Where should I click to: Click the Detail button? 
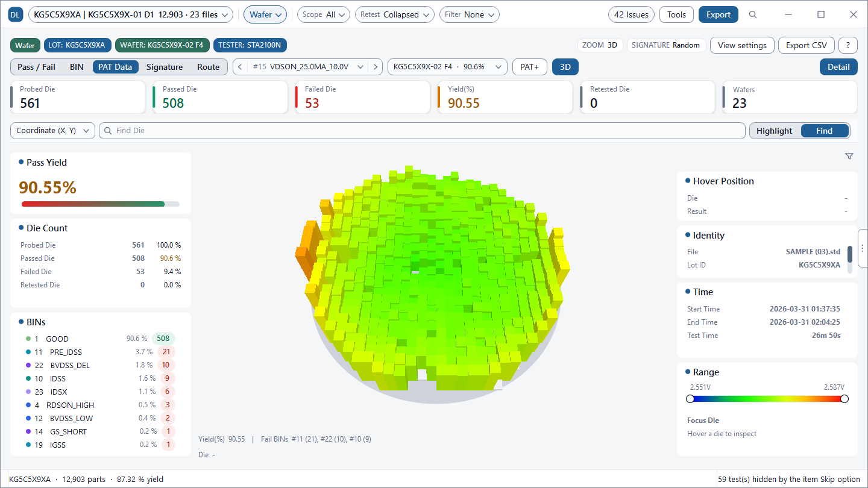838,67
